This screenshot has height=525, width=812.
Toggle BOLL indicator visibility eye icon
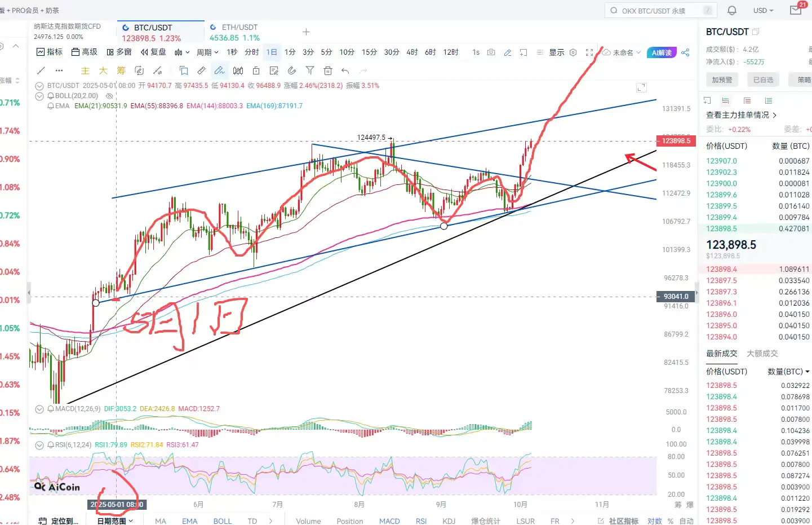point(110,96)
